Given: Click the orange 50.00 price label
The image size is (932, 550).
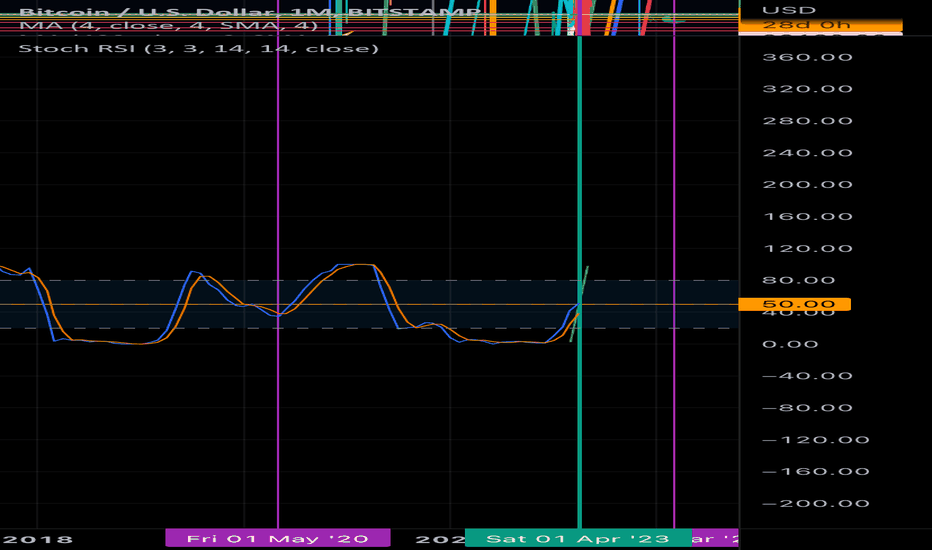Looking at the screenshot, I should point(794,304).
